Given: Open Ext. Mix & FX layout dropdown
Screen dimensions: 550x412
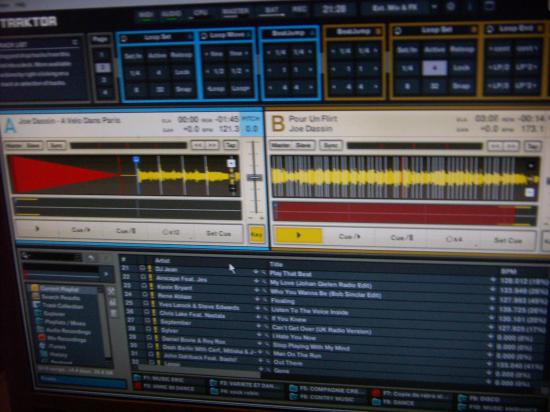Looking at the screenshot, I should point(434,7).
